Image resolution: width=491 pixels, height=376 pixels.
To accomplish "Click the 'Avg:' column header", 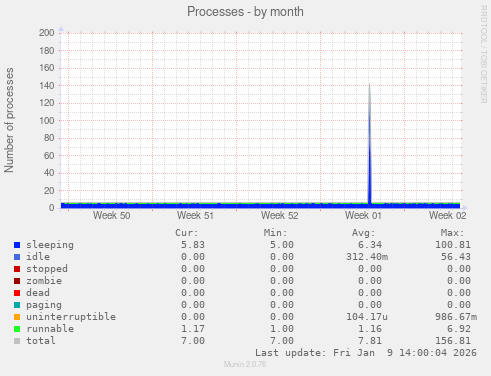I will click(364, 233).
